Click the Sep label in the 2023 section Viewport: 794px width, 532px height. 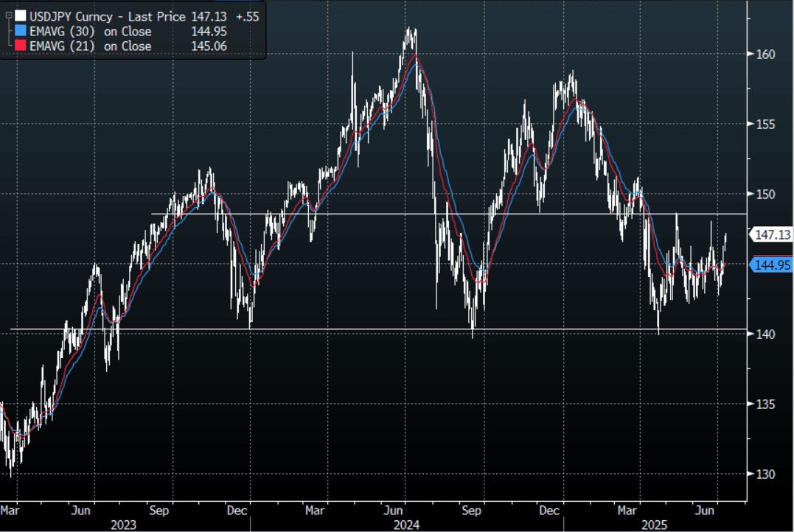click(159, 510)
